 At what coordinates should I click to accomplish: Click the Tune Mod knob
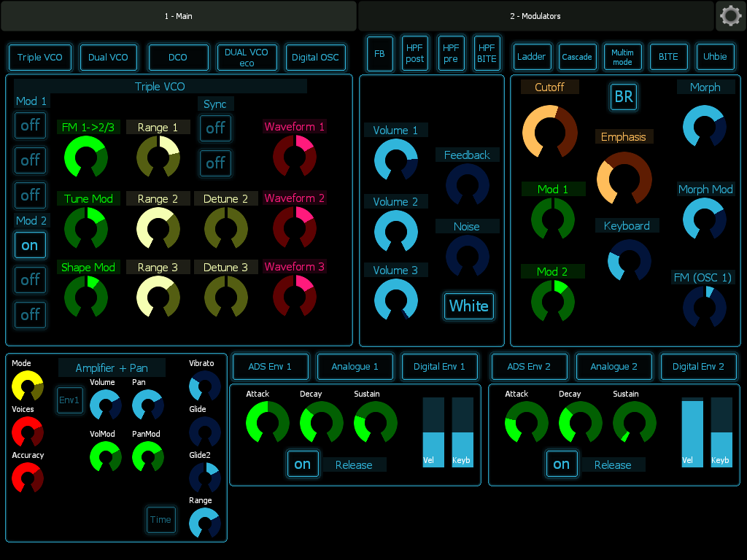[x=86, y=228]
